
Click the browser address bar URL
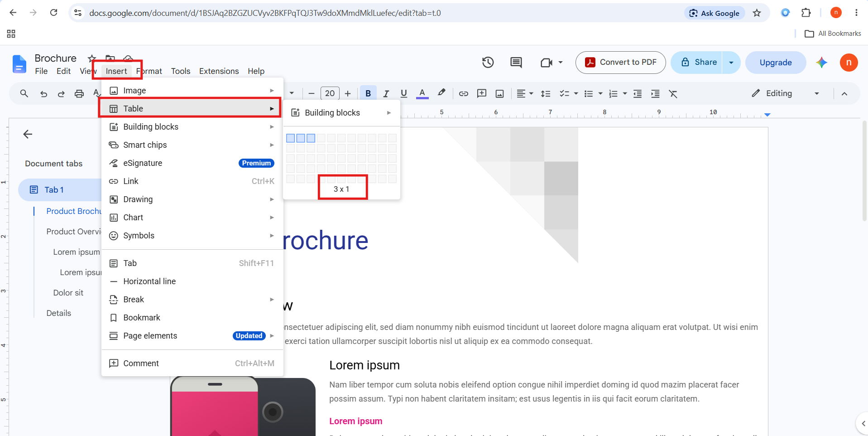point(265,13)
